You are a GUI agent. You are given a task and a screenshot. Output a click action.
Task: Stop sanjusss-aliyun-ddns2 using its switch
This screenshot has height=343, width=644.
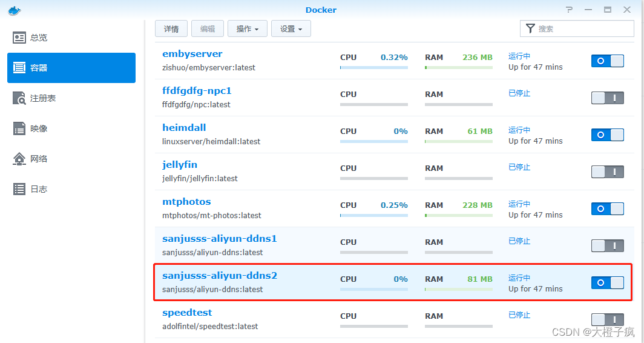coord(607,282)
